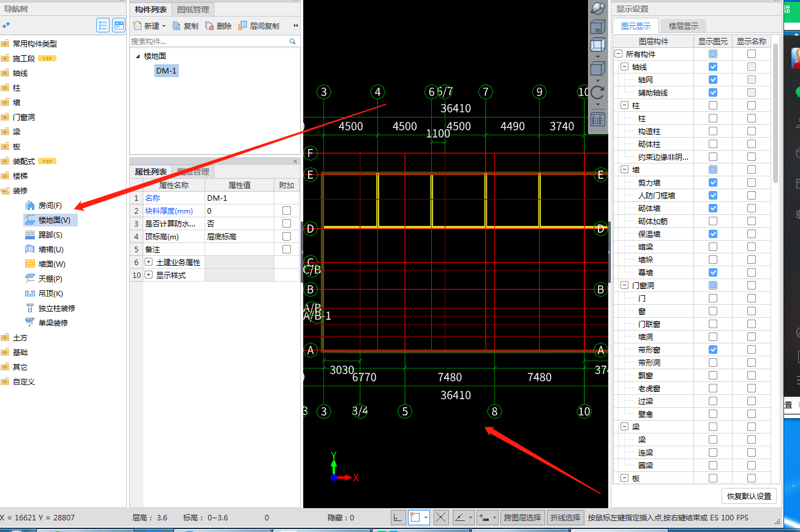Check 显示名称 for 所有构件
This screenshot has height=532, width=800.
pos(752,54)
